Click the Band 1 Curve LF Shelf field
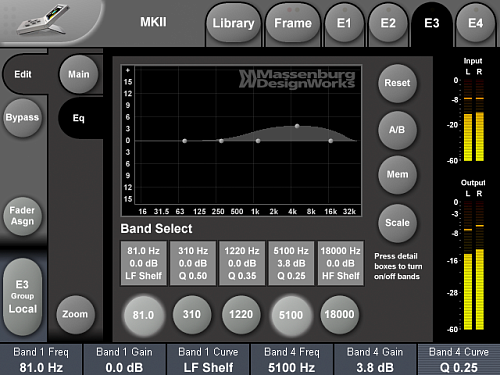This screenshot has height=375, width=500. pos(208,360)
